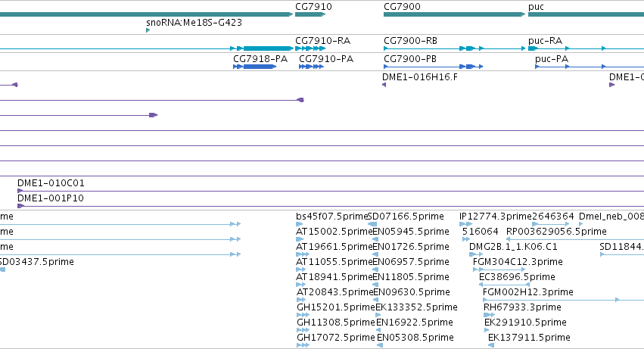
Task: Click the FGM304C12.3prime EST feature
Action: point(499,270)
